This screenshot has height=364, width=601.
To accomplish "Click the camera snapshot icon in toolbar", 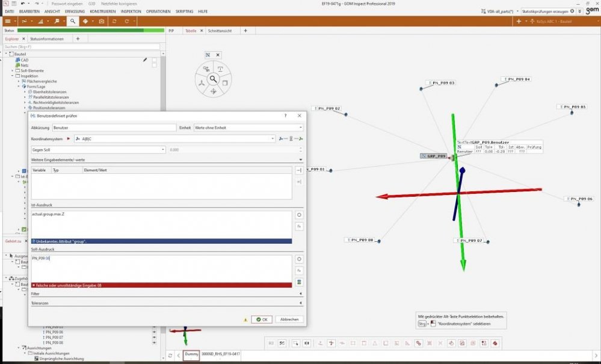I will tap(101, 21).
